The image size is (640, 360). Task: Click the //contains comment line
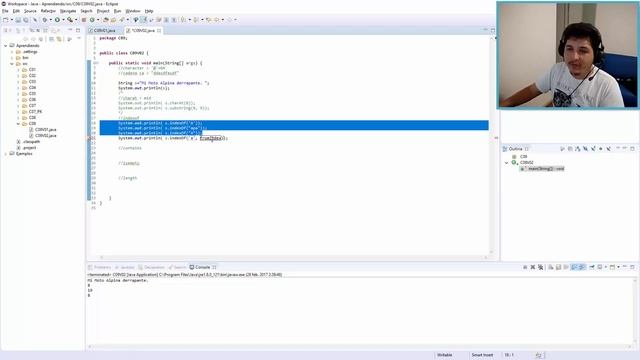coord(130,148)
